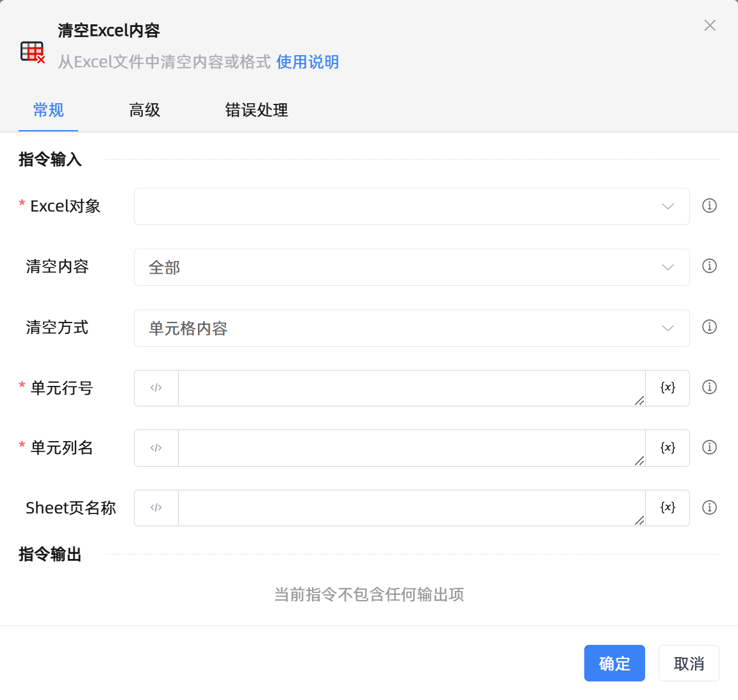Expand the 清空内容 dropdown showing 全部
Screen dimensions: 738x700
point(411,267)
